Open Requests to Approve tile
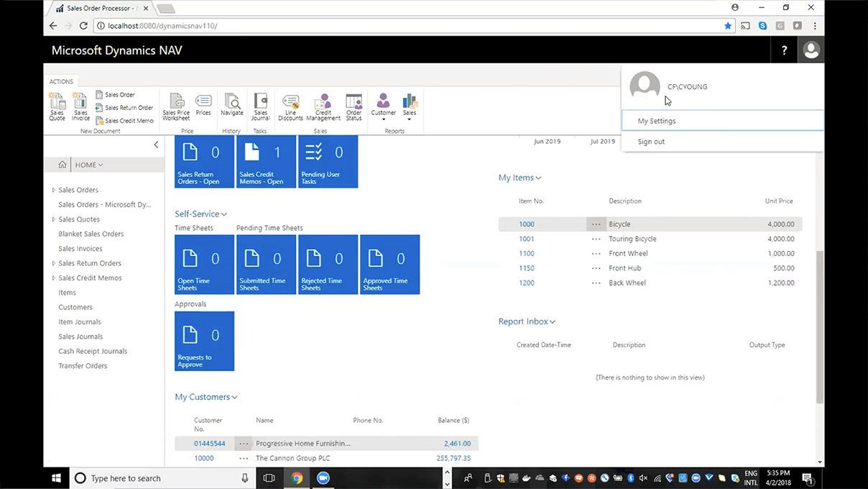This screenshot has height=489, width=868. pyautogui.click(x=204, y=341)
